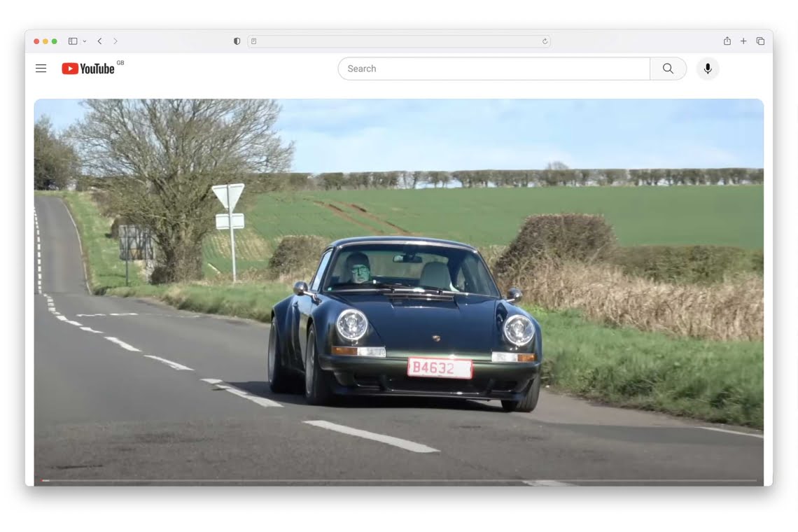
Task: Start voice search with the microphone icon
Action: click(707, 69)
